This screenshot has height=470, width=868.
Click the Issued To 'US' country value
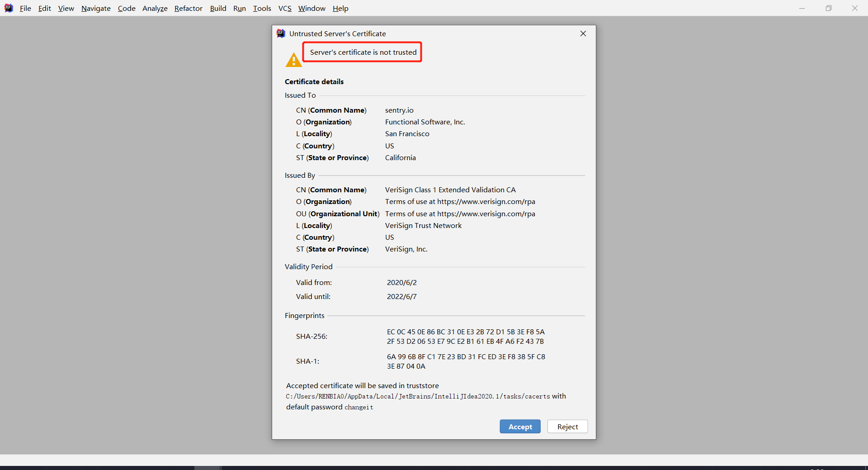pyautogui.click(x=390, y=146)
